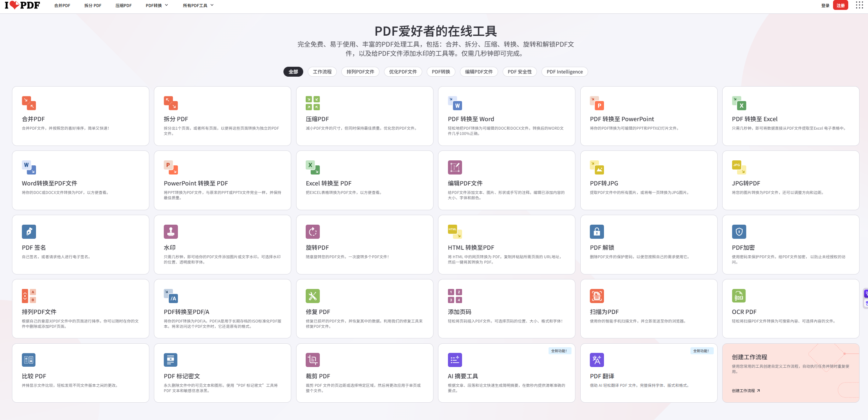Click the 合并PDF card title
Viewport: 868px width, 420px height.
point(33,119)
